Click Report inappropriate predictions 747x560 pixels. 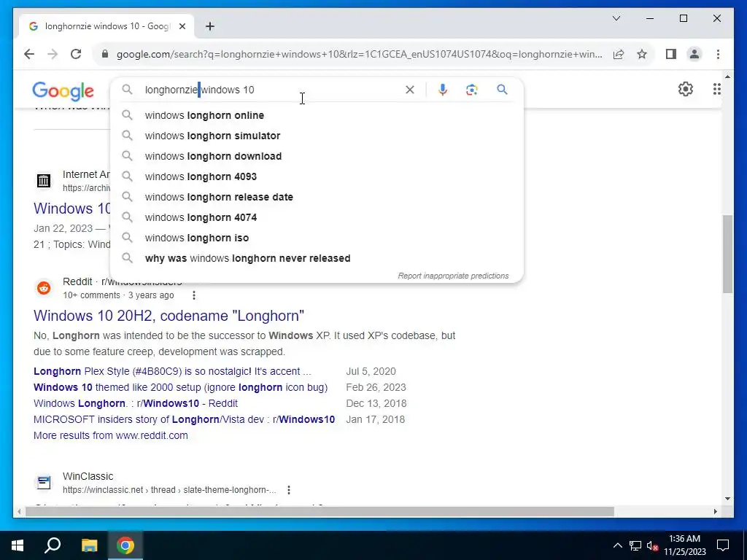453,276
